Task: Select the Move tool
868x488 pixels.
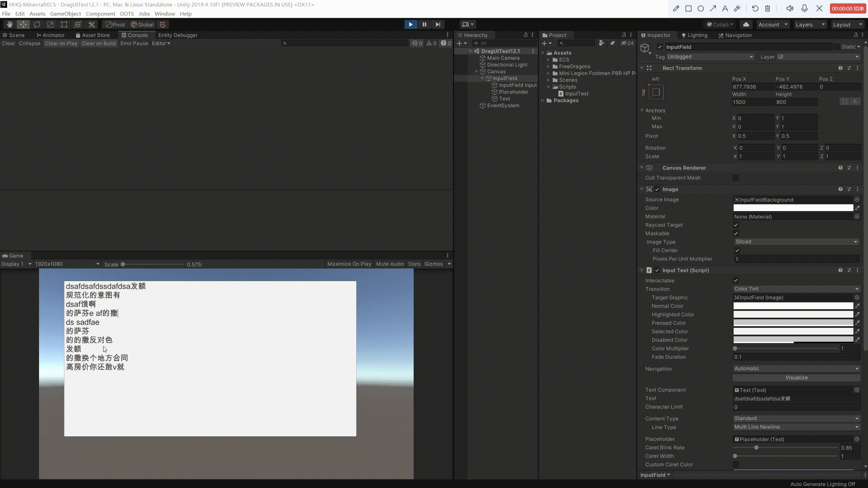Action: tap(23, 24)
